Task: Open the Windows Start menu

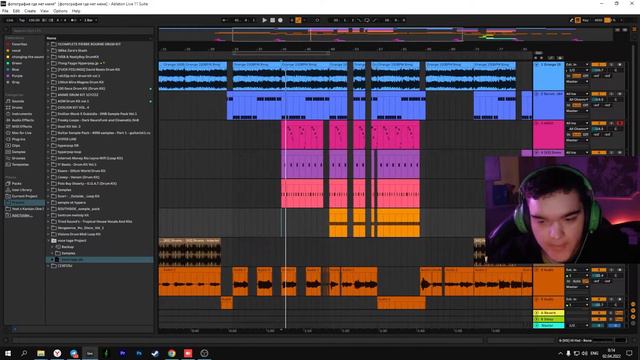Action: tap(8, 353)
